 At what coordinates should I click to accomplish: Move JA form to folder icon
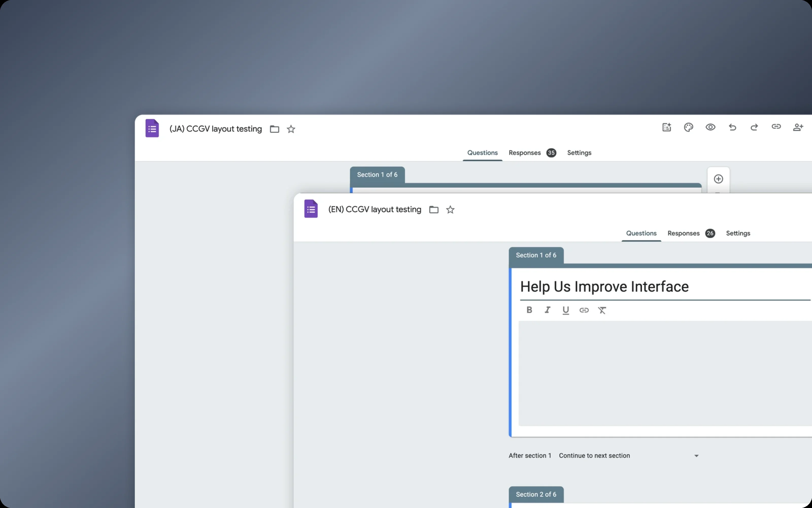click(275, 129)
